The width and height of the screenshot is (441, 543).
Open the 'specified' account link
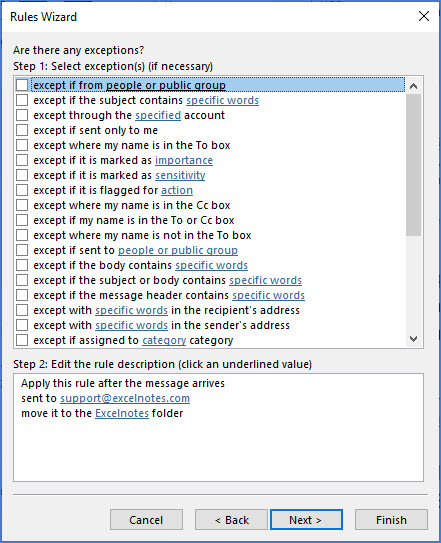(x=158, y=115)
